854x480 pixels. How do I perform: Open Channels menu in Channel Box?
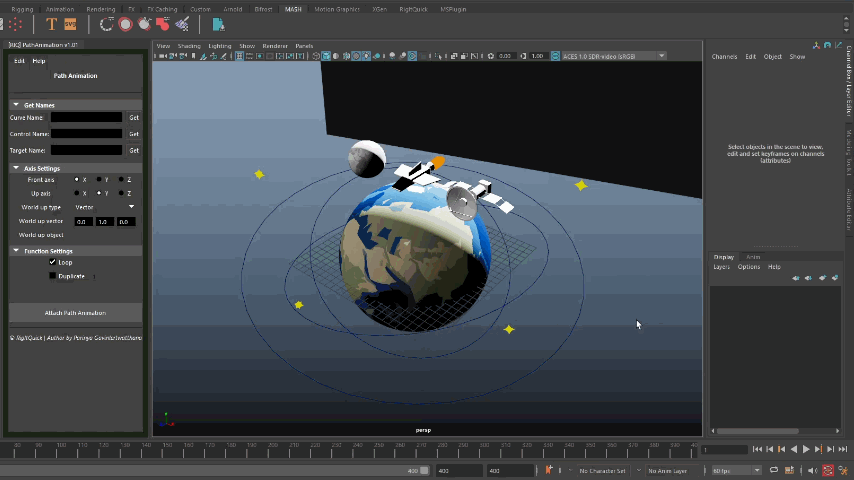(724, 57)
